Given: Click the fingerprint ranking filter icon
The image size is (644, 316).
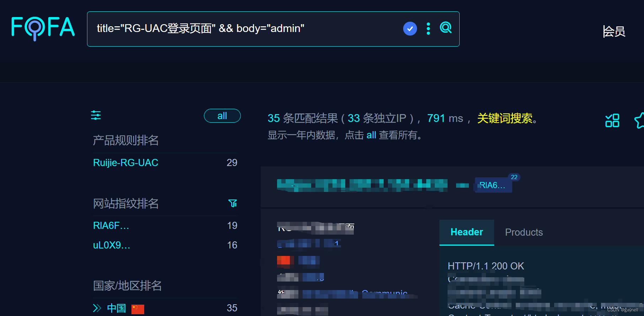Looking at the screenshot, I should coord(233,203).
